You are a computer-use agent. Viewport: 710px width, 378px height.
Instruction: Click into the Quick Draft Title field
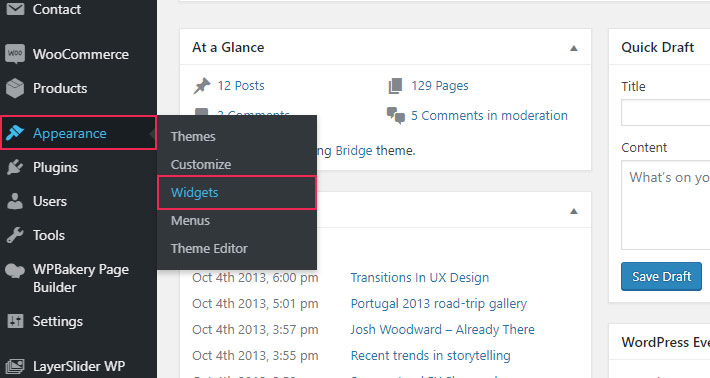(666, 112)
